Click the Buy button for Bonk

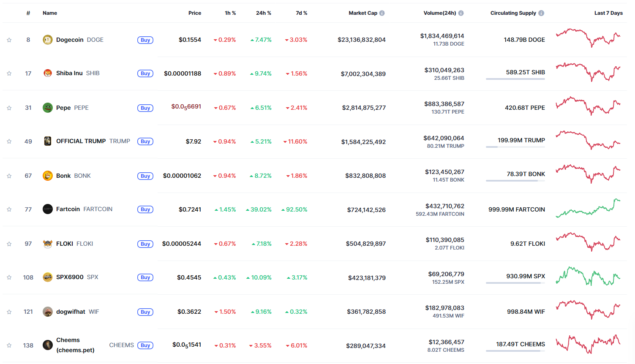click(145, 176)
